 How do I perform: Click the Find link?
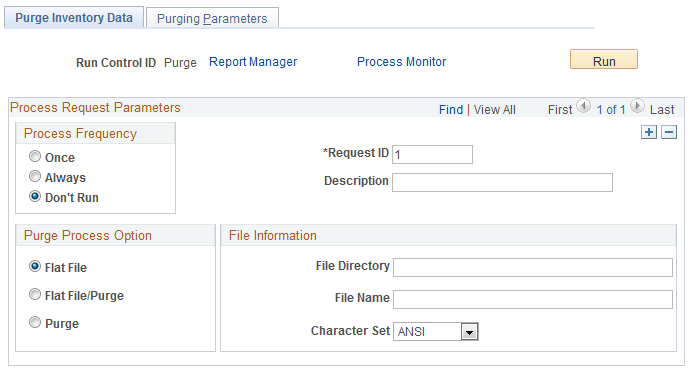451,109
